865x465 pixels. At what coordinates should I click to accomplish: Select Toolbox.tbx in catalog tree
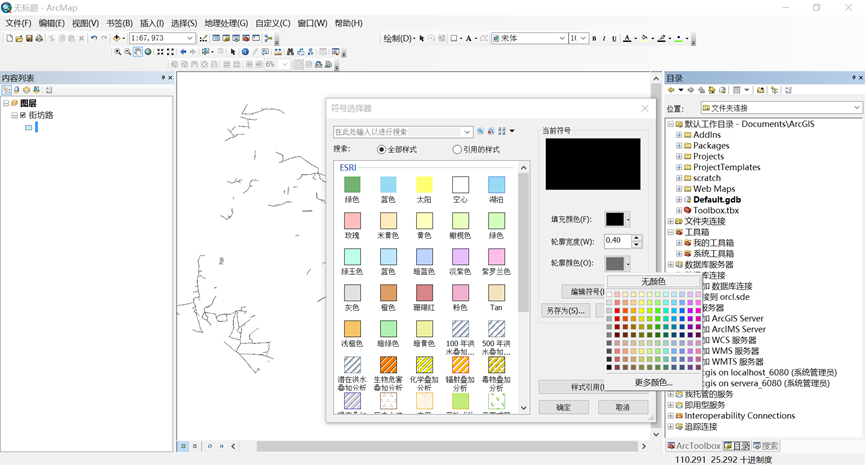(x=716, y=210)
